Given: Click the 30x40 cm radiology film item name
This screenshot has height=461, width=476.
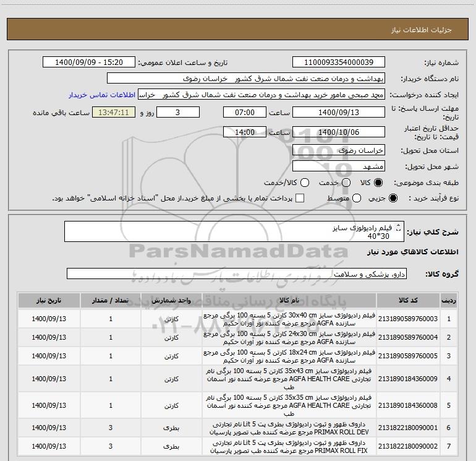Looking at the screenshot, I should (x=289, y=319).
